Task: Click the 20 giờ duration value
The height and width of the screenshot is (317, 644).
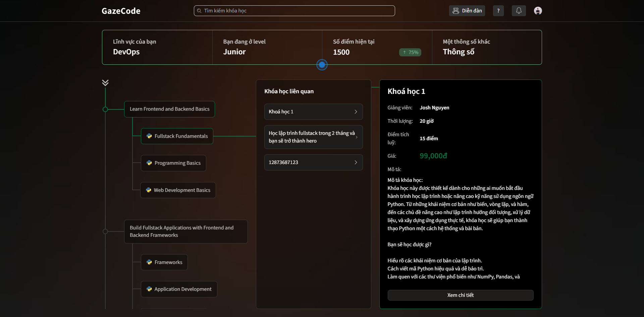Action: click(427, 121)
